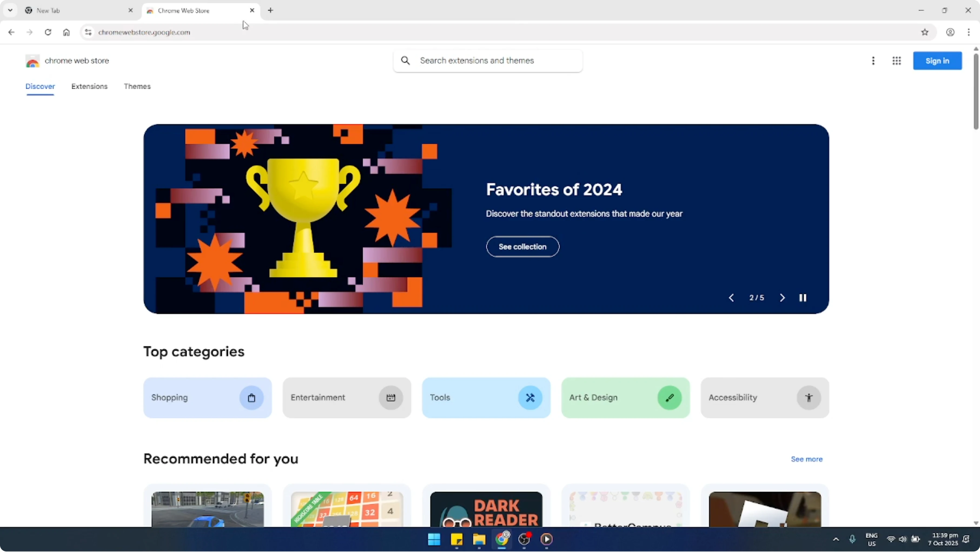Screen dimensions: 980x552
Task: Click the microphone tray icon
Action: point(852,540)
